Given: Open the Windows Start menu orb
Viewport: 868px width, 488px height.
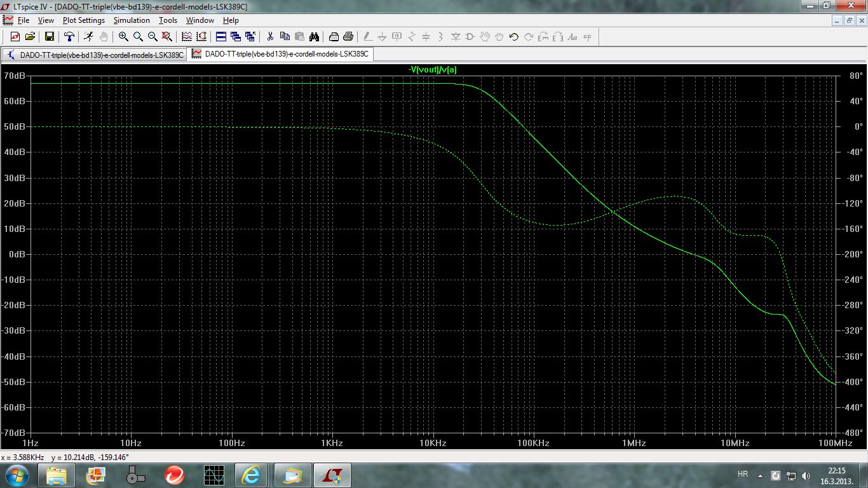Looking at the screenshot, I should click(x=17, y=475).
